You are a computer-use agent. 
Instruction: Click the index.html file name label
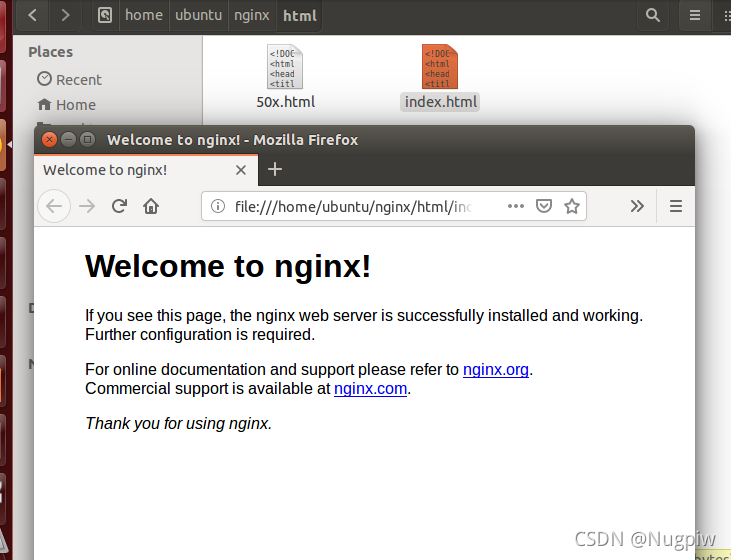pyautogui.click(x=440, y=102)
